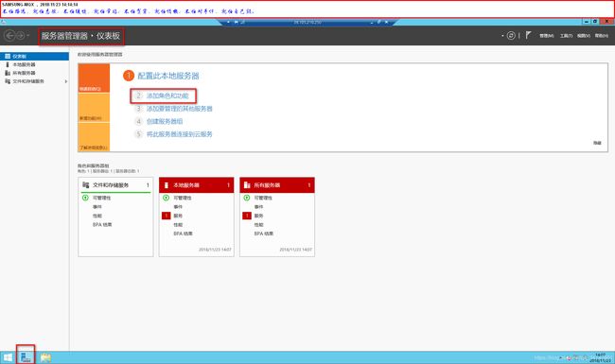Click BPA 结果 in the 文件和存储服务 tile
Viewport: 615px width, 364px height.
pos(102,225)
